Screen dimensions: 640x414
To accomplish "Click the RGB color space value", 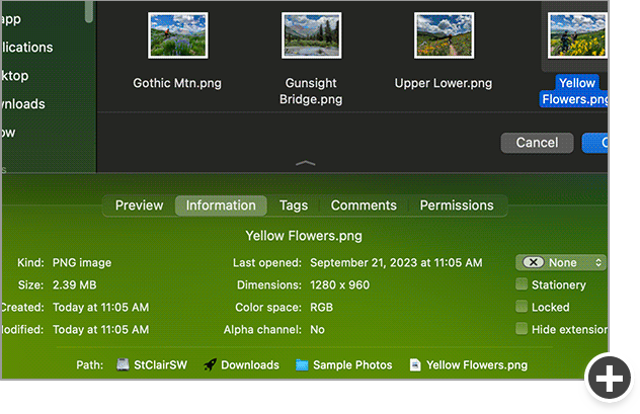I will point(321,307).
